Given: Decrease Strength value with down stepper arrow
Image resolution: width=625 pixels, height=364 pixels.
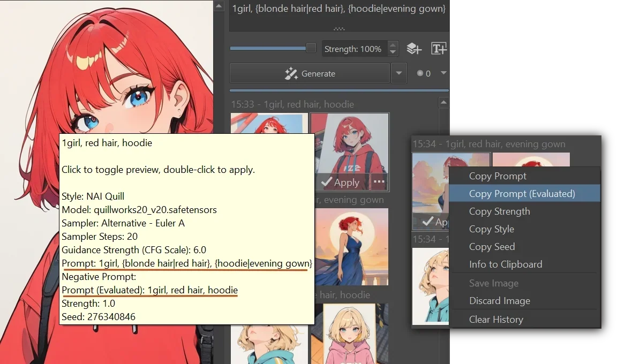Looking at the screenshot, I should (393, 52).
